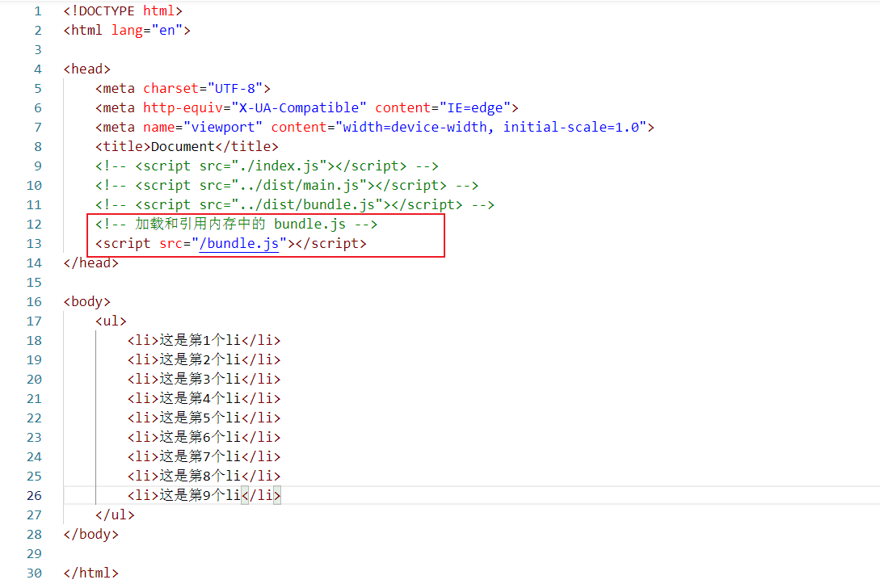Viewport: 880px width, 588px height.
Task: Click the closing html tag
Action: [91, 573]
